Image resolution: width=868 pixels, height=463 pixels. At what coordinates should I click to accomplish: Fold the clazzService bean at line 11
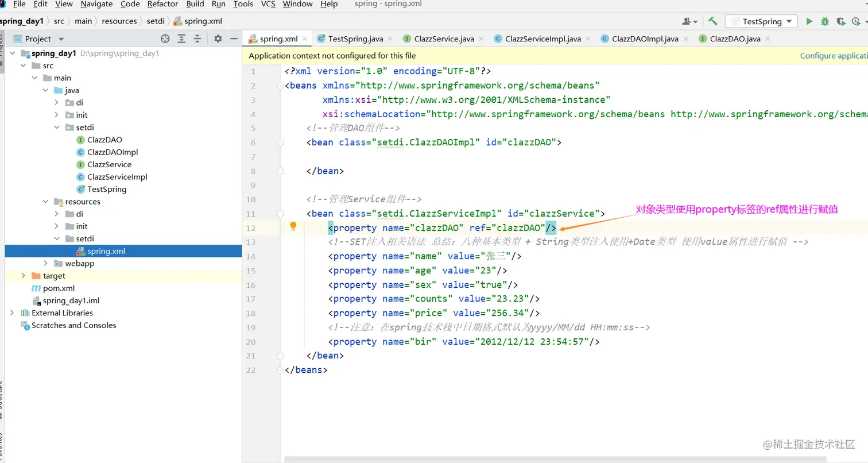281,214
